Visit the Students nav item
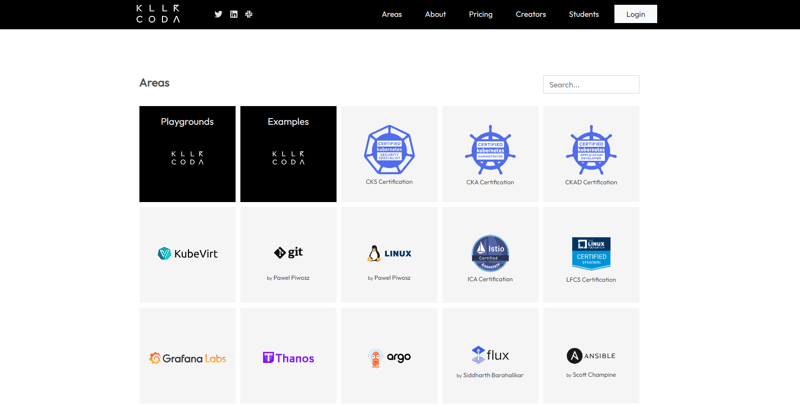The image size is (800, 407). point(584,14)
